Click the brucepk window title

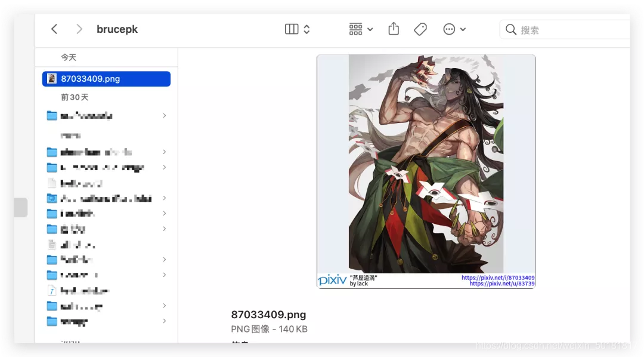point(117,29)
